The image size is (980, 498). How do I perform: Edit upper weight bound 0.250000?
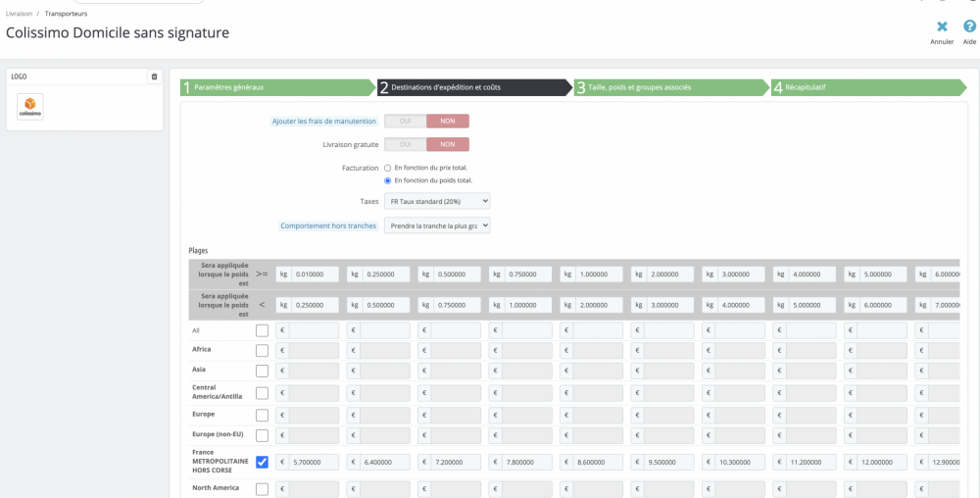click(315, 305)
